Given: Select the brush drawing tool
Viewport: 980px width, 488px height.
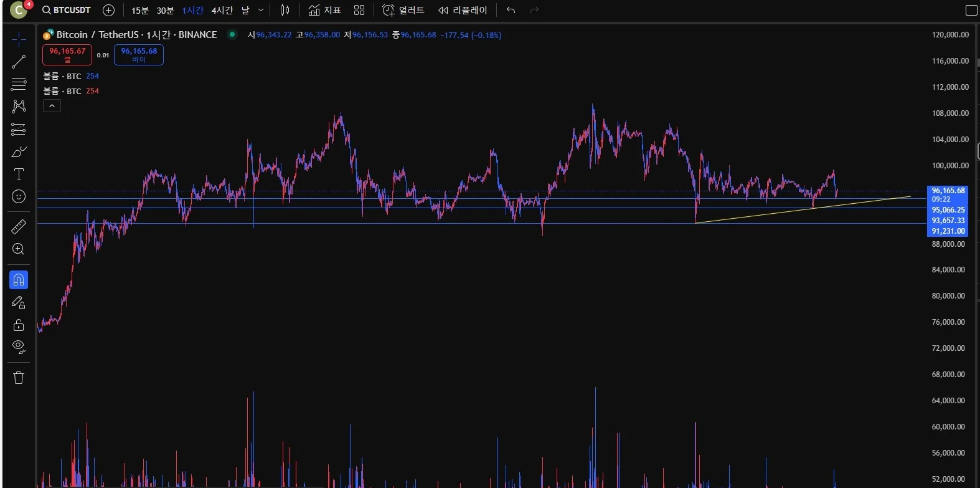Looking at the screenshot, I should [19, 151].
